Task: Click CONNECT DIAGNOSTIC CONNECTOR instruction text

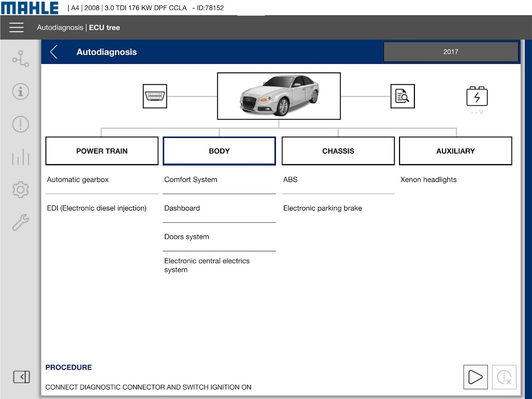Action: tap(148, 387)
